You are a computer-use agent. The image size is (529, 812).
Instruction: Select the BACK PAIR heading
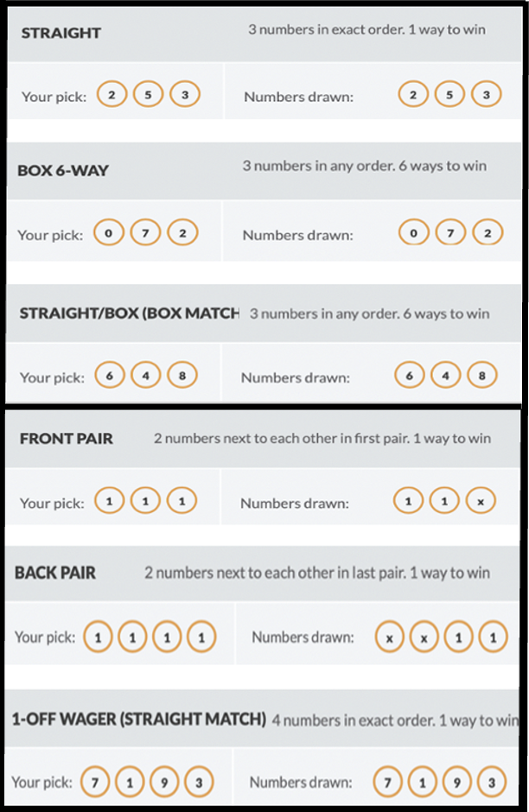55,573
